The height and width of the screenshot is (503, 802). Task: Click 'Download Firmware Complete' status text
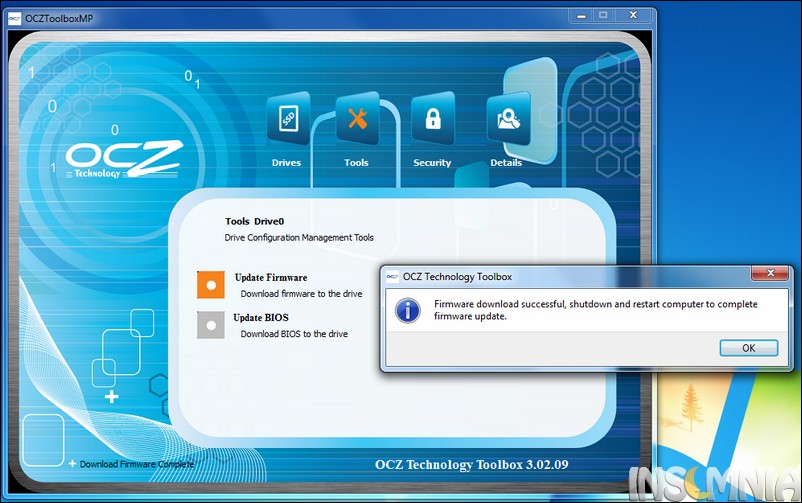pos(137,464)
